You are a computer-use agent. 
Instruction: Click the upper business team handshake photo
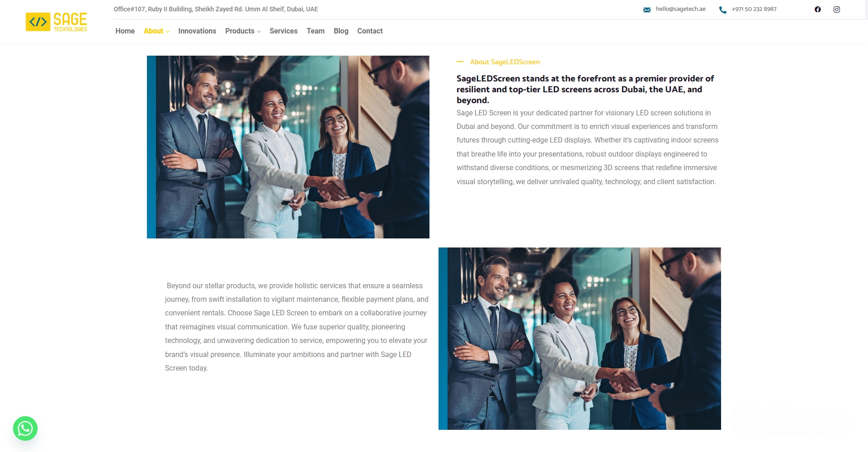[x=288, y=147]
